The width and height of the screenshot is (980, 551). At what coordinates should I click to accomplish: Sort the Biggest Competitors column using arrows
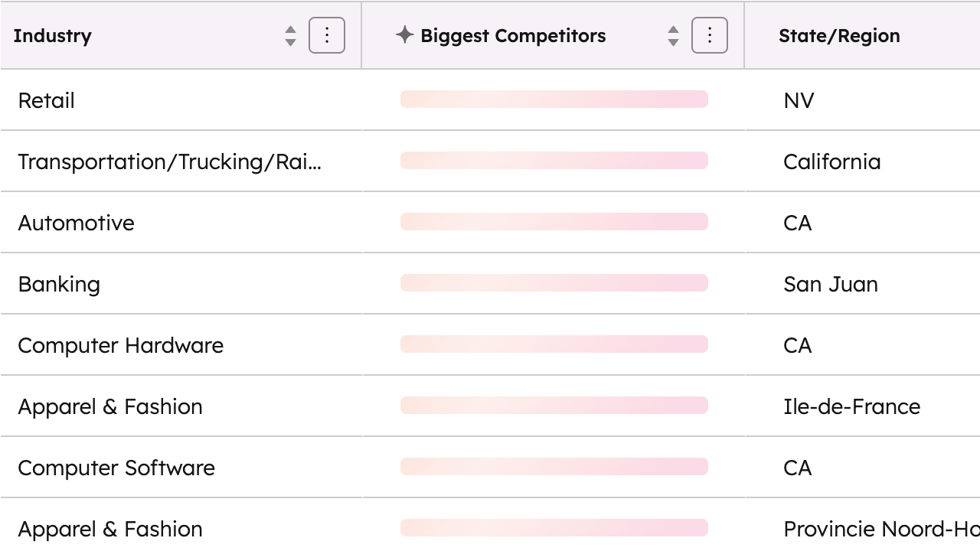[x=673, y=35]
